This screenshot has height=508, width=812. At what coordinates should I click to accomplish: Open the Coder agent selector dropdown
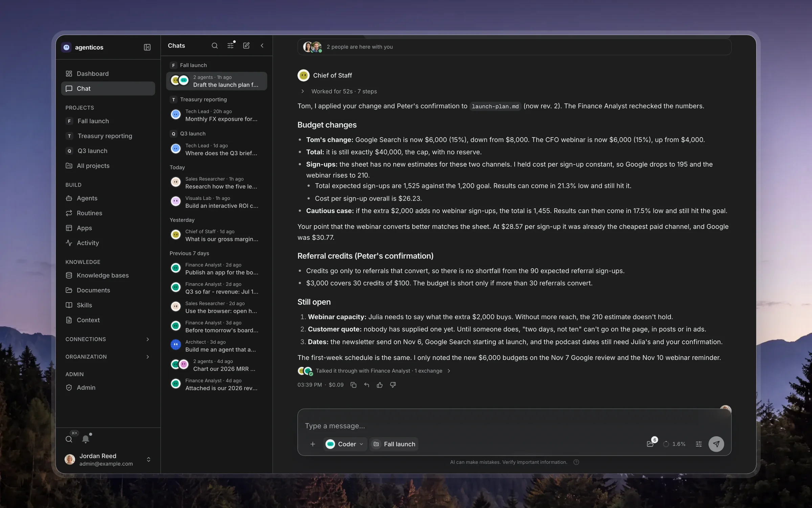coord(345,444)
